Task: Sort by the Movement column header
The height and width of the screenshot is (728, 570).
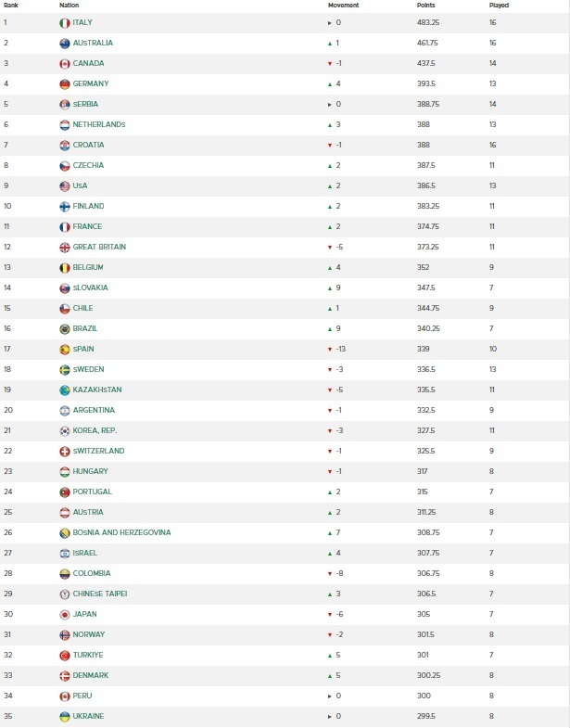Action: pyautogui.click(x=343, y=5)
